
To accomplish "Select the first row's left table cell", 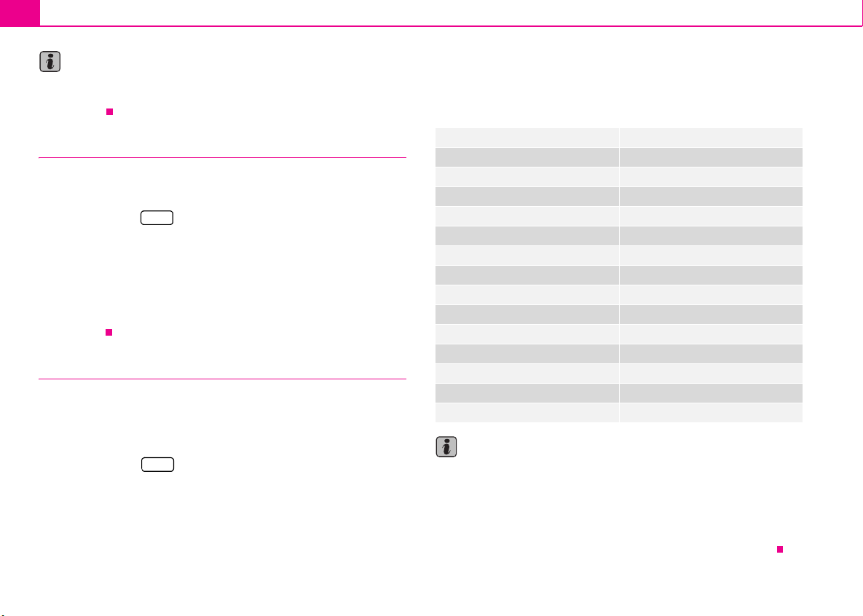I will [x=527, y=137].
